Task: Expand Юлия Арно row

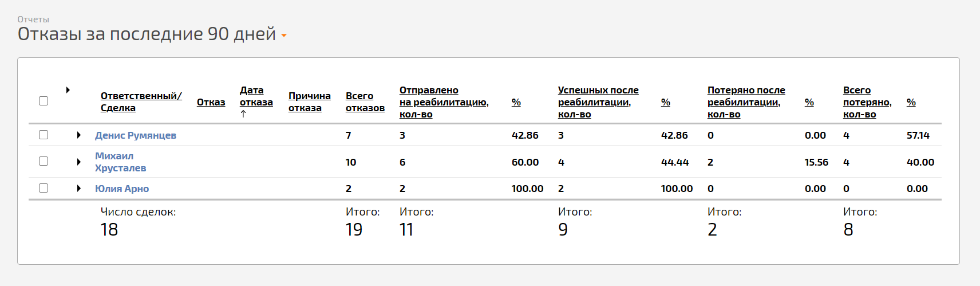Action: (x=79, y=189)
